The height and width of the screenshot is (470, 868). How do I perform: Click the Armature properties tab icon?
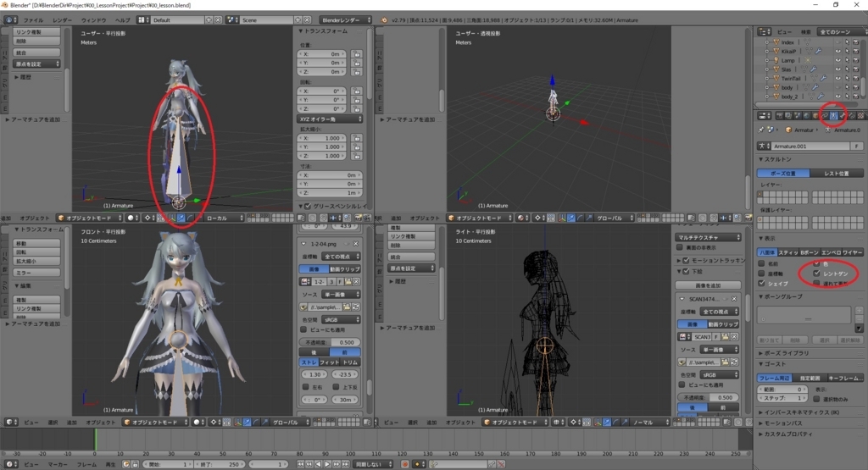tap(833, 115)
